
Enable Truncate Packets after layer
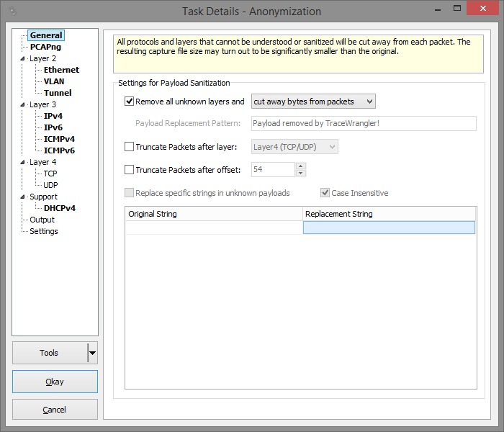[129, 147]
